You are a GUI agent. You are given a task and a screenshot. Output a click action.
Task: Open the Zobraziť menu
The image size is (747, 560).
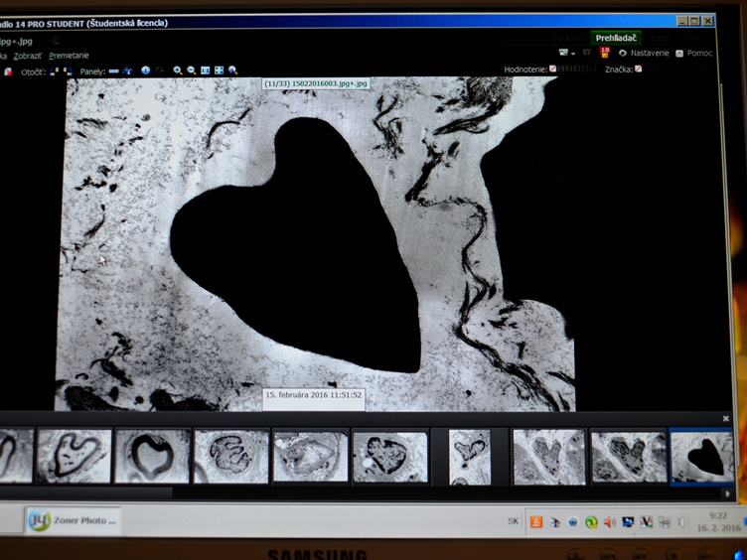[x=26, y=55]
